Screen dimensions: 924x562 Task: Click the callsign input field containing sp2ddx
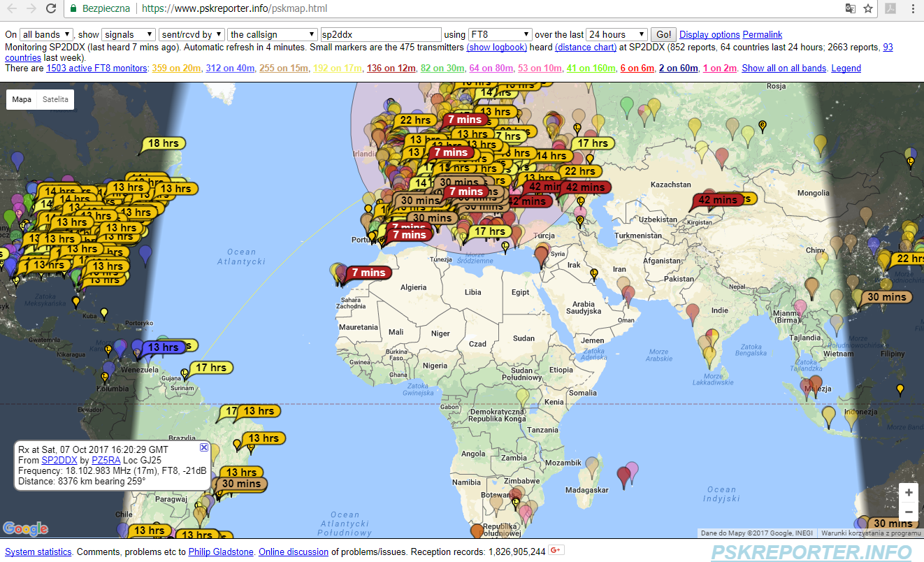pos(380,34)
